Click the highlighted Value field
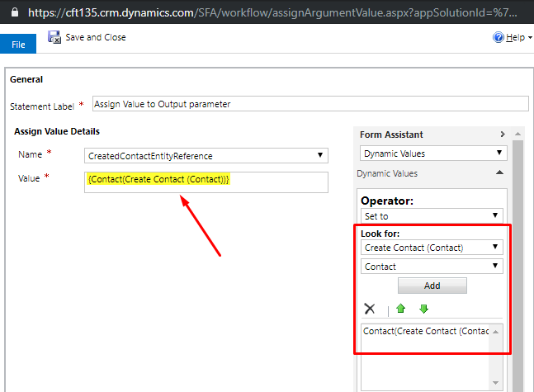 [206, 182]
